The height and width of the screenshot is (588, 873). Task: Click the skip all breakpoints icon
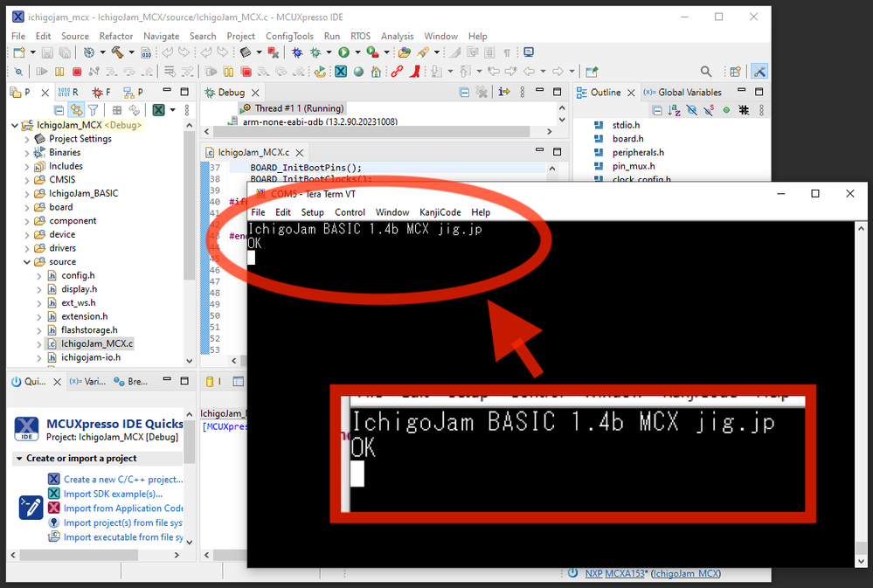pos(18,72)
